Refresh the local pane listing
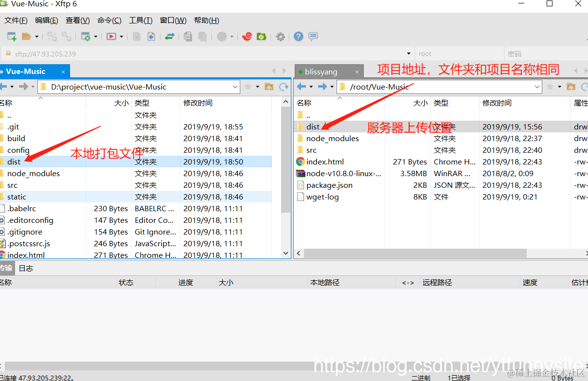Screen dimensions: 588x381 click(284, 87)
